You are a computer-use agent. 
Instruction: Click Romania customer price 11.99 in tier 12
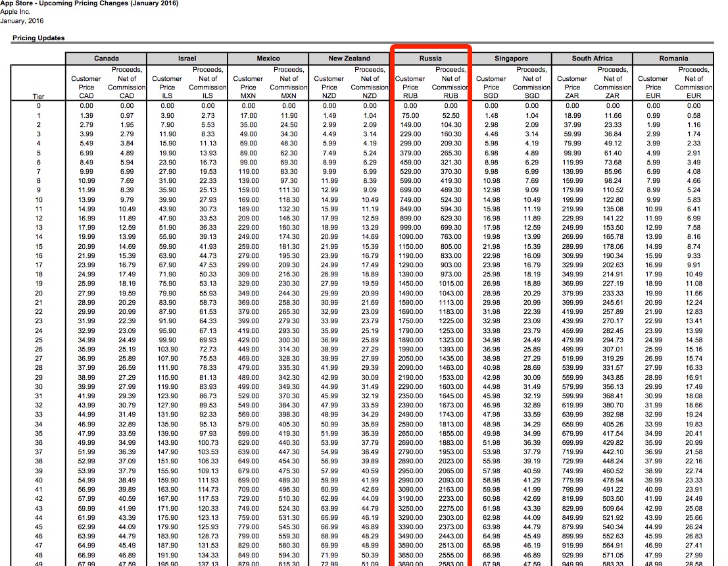(x=653, y=219)
